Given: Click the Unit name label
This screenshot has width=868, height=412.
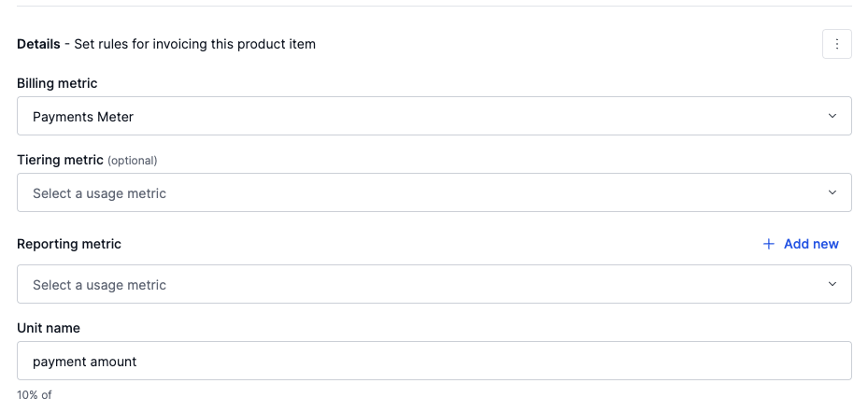Looking at the screenshot, I should [49, 328].
